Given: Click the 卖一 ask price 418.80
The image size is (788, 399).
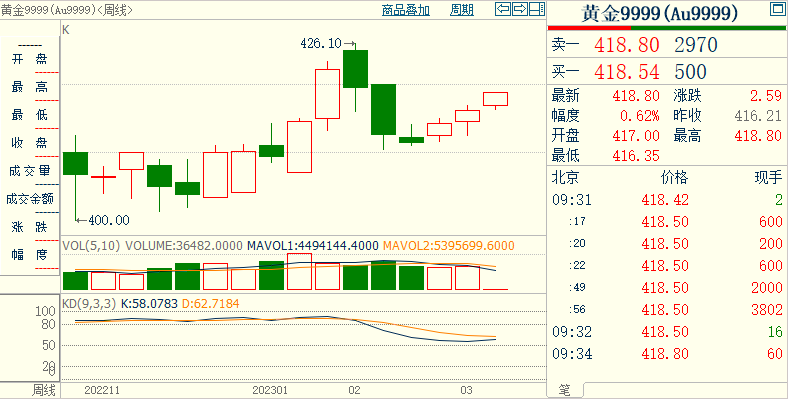Looking at the screenshot, I should (x=627, y=45).
